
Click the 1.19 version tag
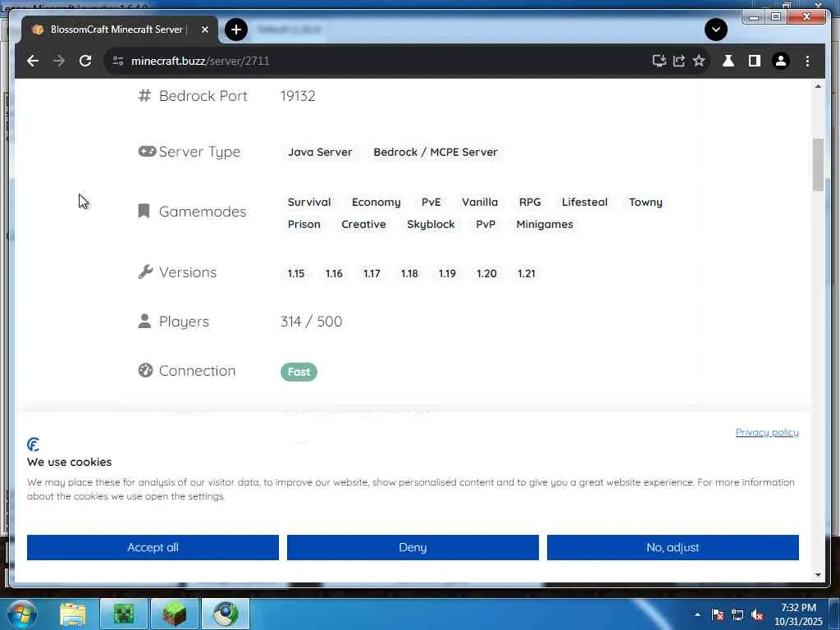tap(447, 274)
